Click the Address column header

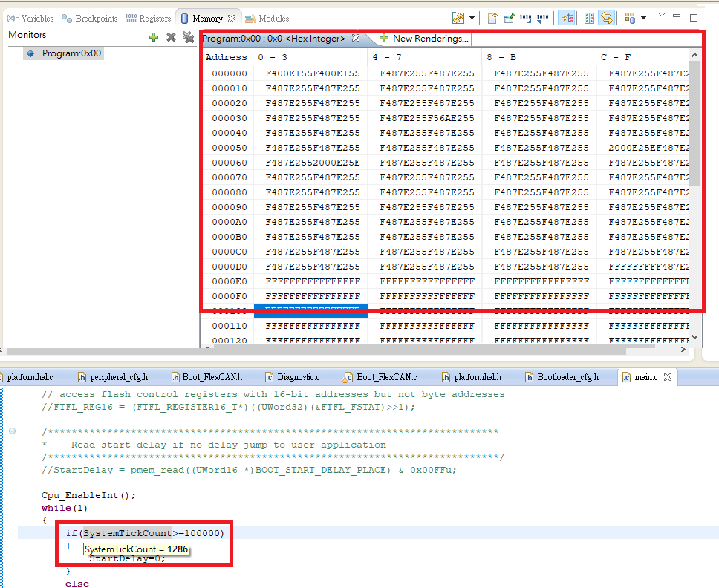[x=226, y=57]
